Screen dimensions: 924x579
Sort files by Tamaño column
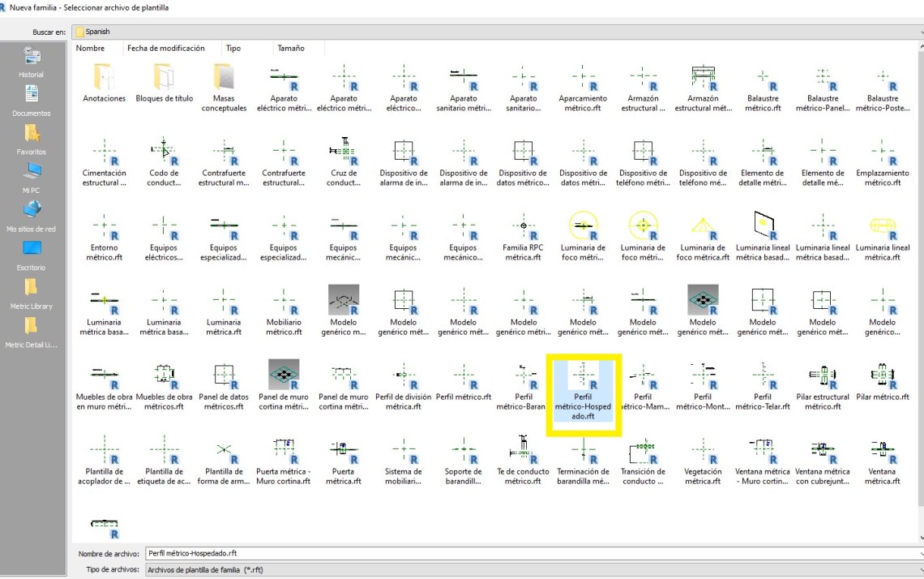coord(291,49)
